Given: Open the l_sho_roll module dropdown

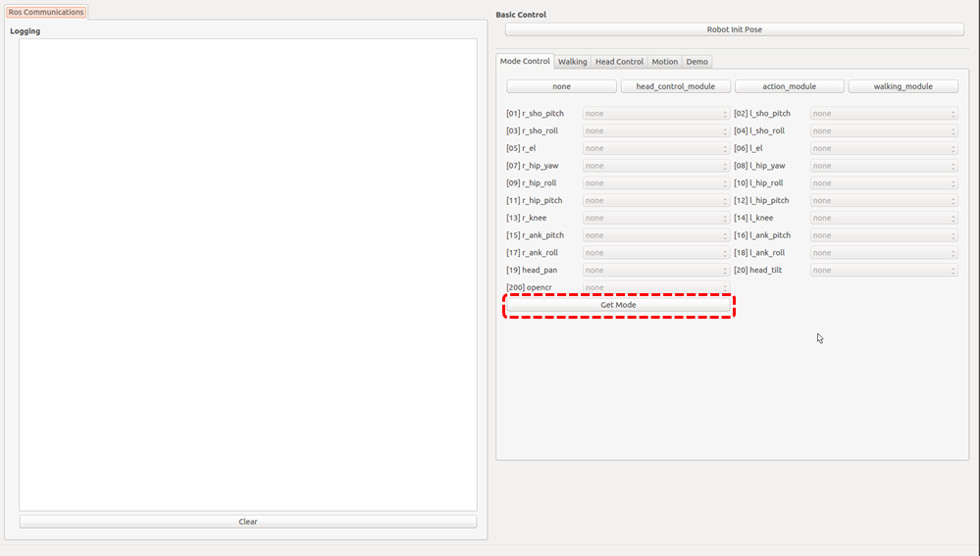Looking at the screenshot, I should [884, 131].
